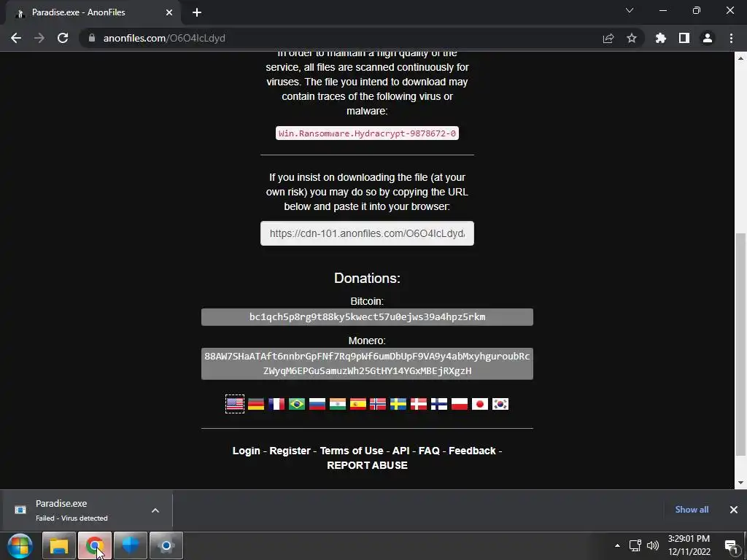Screen dimensions: 747x560
Task: Click the REPORT ABUSE link
Action: pos(368,465)
